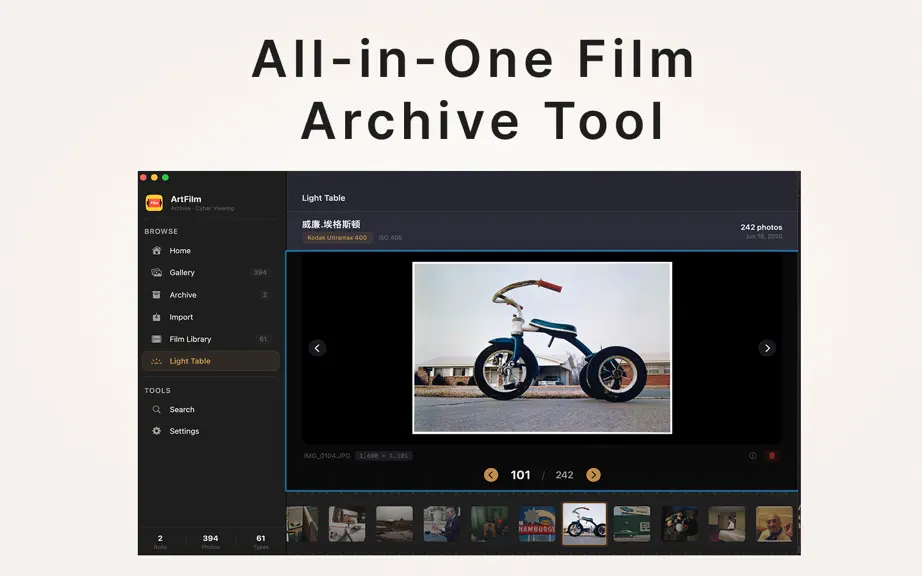The height and width of the screenshot is (576, 922).
Task: Click the Gallery count badge 394
Action: pos(260,273)
